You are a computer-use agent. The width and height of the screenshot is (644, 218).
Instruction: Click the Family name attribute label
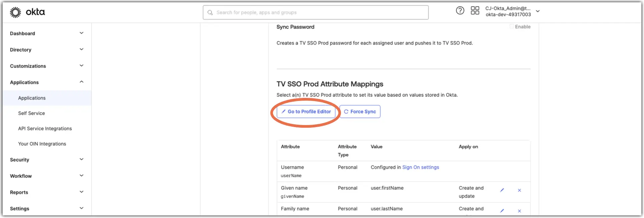(x=295, y=209)
